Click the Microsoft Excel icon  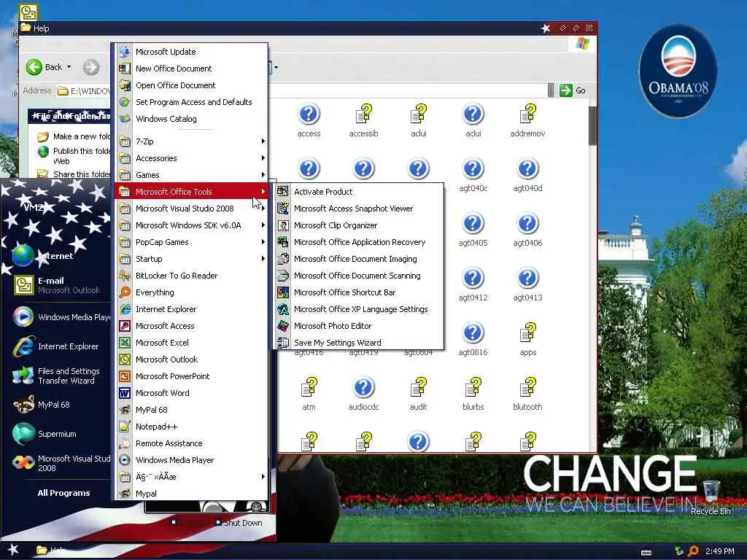click(x=125, y=343)
